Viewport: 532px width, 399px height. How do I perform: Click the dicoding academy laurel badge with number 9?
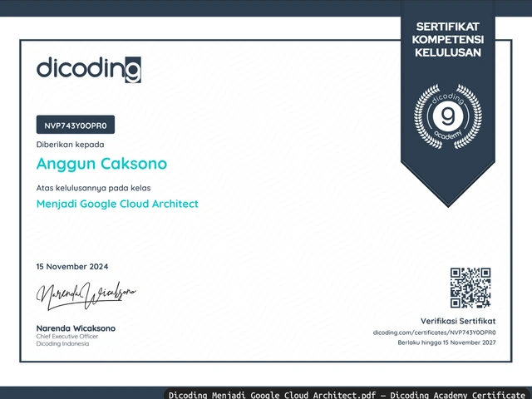pos(448,116)
